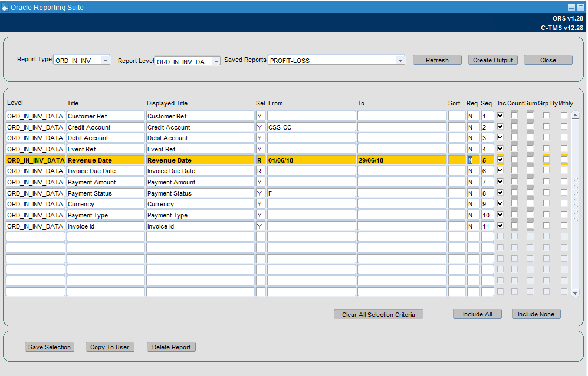Click the From field containing CSS-CC
This screenshot has width=588, height=376.
pos(311,127)
